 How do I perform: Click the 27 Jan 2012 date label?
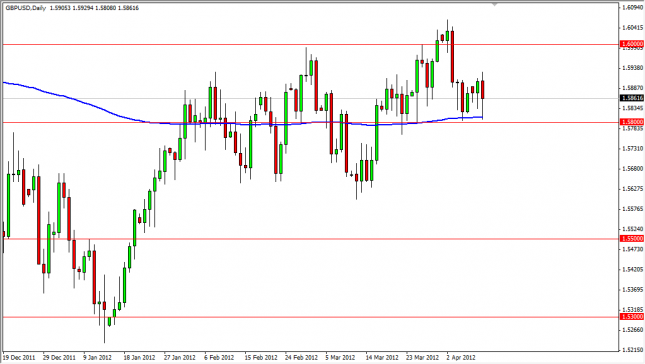tap(180, 357)
